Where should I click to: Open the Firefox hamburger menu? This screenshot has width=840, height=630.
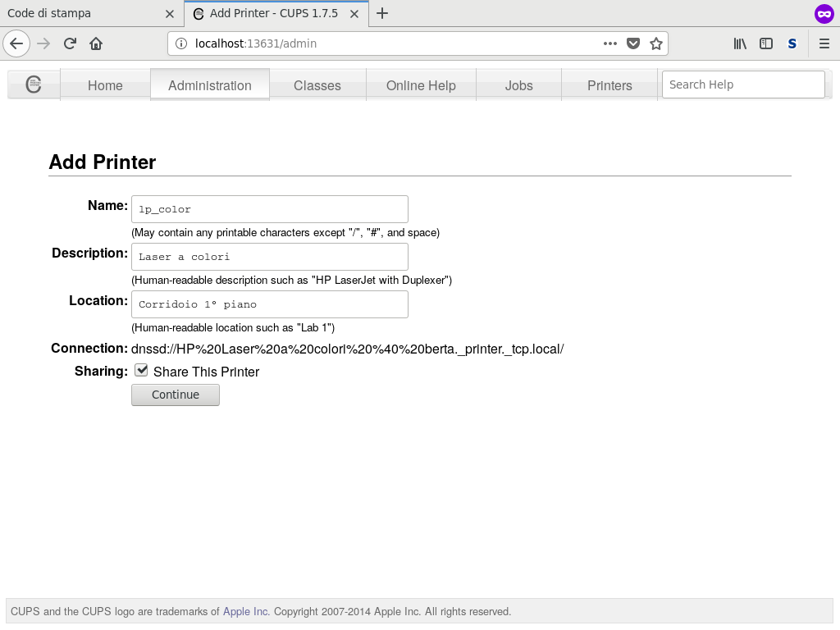tap(824, 43)
